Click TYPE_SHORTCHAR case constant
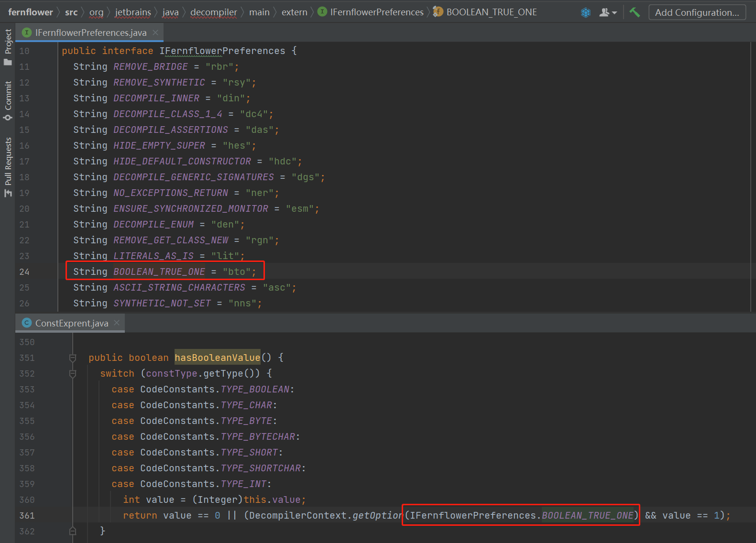The height and width of the screenshot is (543, 756). point(261,468)
